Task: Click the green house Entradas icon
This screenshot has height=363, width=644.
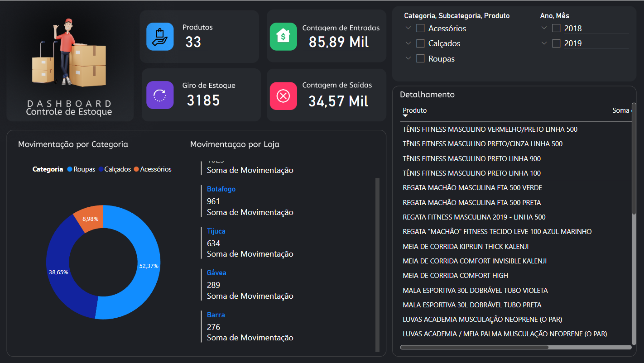Action: [283, 36]
